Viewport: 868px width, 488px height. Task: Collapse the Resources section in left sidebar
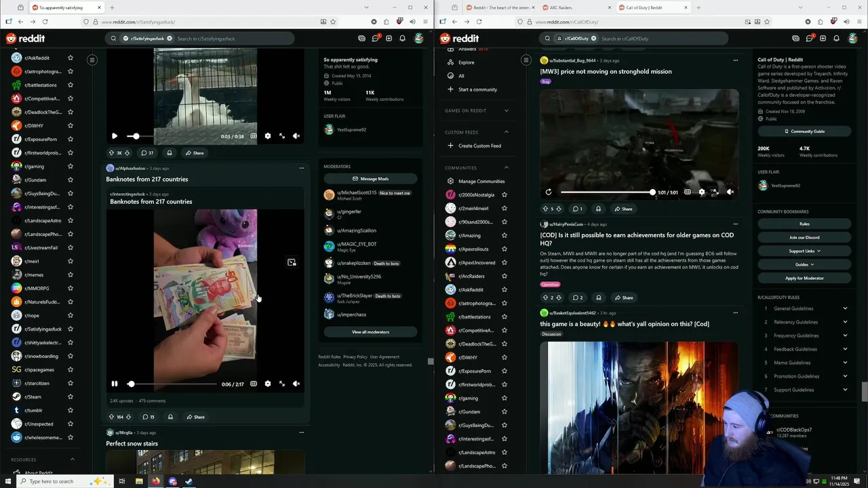pos(73,460)
